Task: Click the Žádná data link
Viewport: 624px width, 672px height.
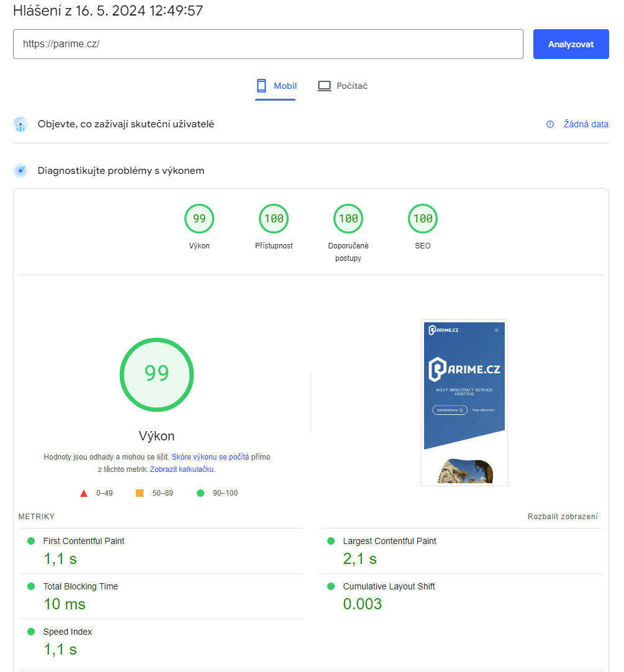Action: coord(586,124)
